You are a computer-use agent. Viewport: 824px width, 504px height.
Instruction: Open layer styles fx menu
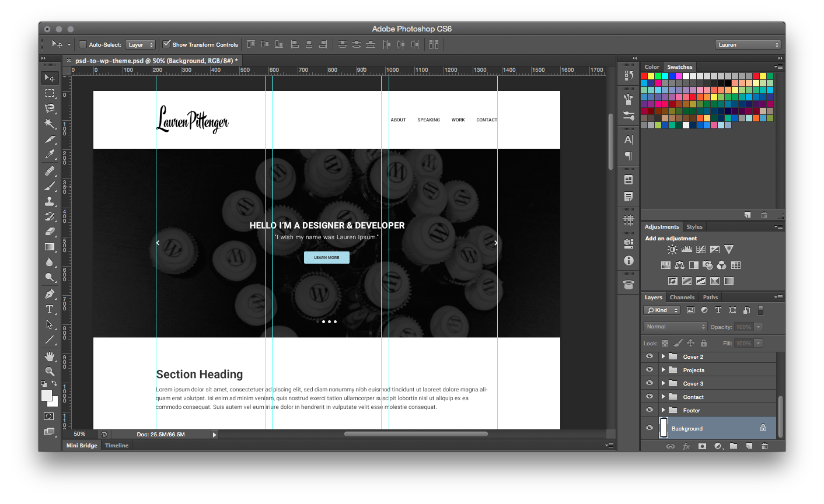[x=686, y=446]
